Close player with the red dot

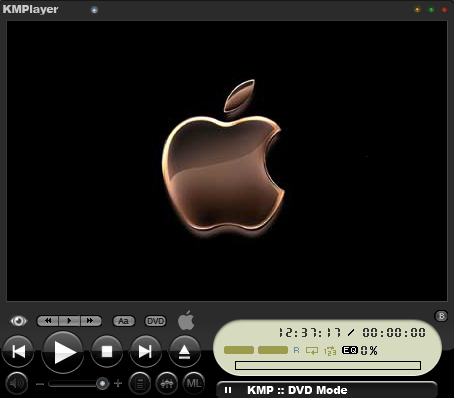point(444,10)
